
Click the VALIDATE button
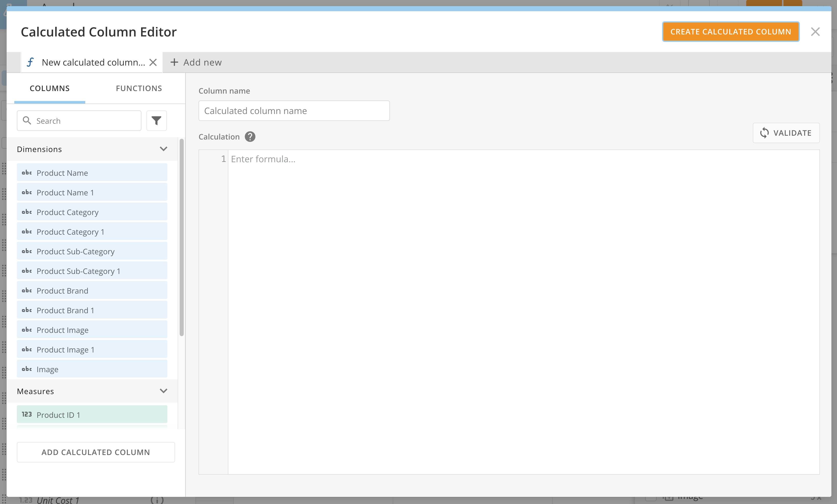click(786, 133)
